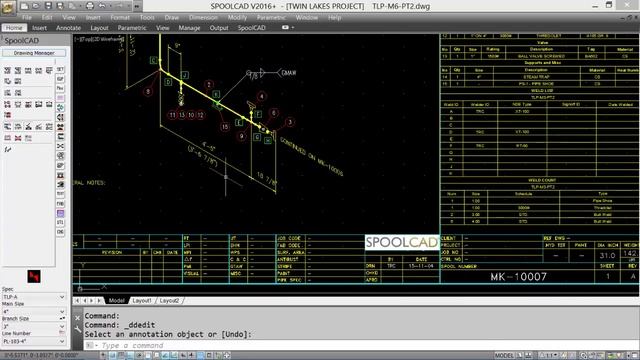Click the Save icon in quick access toolbar
Image resolution: width=640 pixels, height=360 pixels.
[48, 6]
